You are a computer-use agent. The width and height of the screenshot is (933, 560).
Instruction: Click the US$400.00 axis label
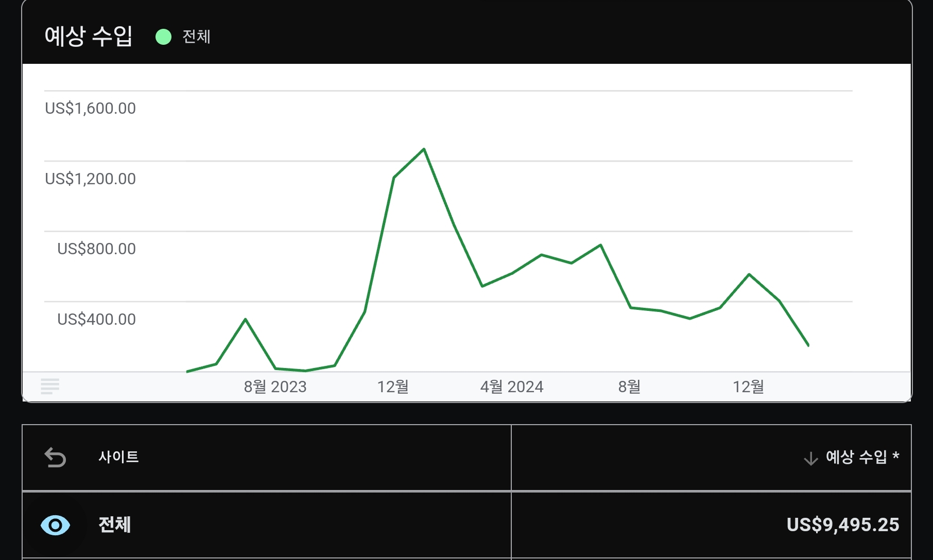pyautogui.click(x=96, y=319)
